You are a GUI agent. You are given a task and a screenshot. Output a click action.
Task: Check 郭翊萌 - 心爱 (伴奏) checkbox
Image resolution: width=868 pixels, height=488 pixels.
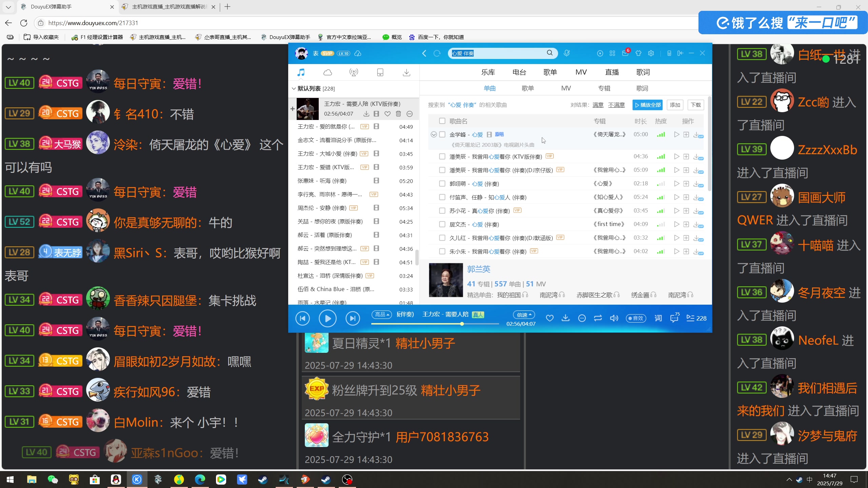click(442, 184)
